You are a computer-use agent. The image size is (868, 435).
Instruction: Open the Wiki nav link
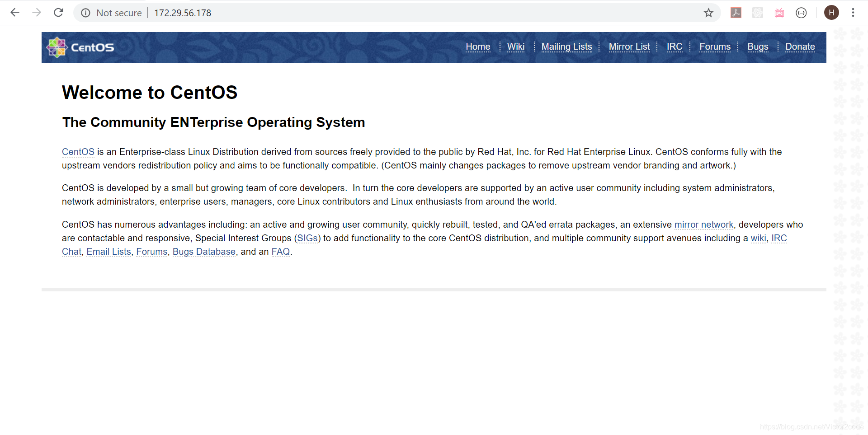pos(516,47)
